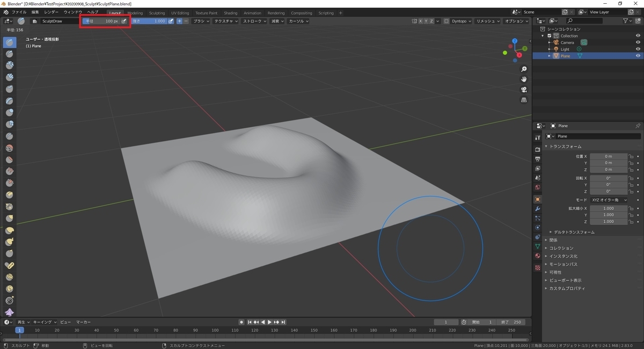Adjust the 強さ strength slider
The width and height of the screenshot is (644, 349).
pyautogui.click(x=149, y=21)
